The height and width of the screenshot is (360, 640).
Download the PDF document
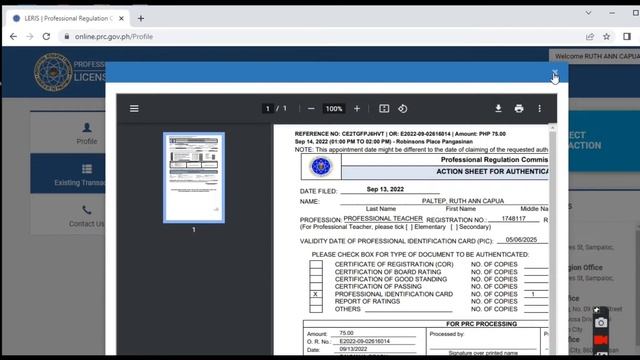(x=498, y=109)
